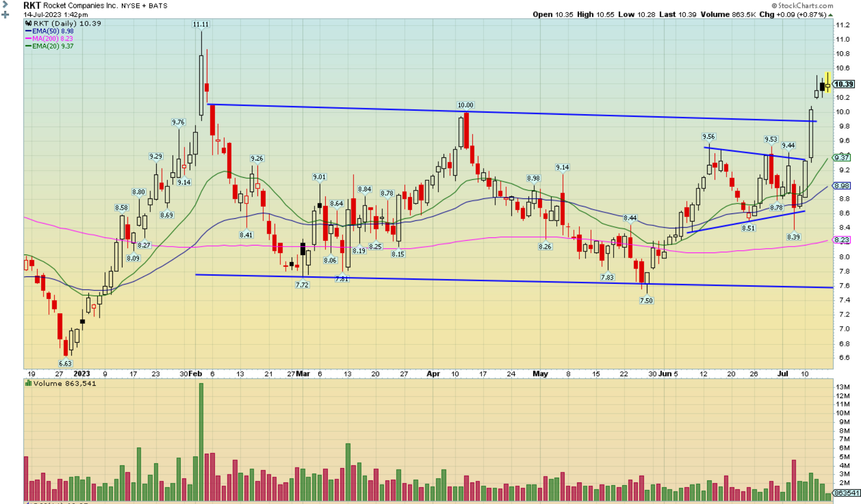Screen dimensions: 861x504
Task: Click the RKT candlestick chart icon
Action: (28, 23)
